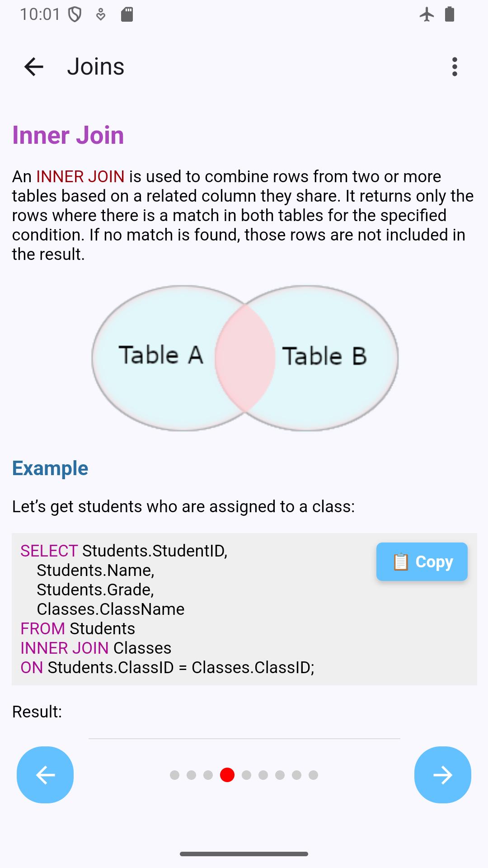This screenshot has height=868, width=488.
Task: Tap the shield icon in status bar
Action: tap(75, 15)
